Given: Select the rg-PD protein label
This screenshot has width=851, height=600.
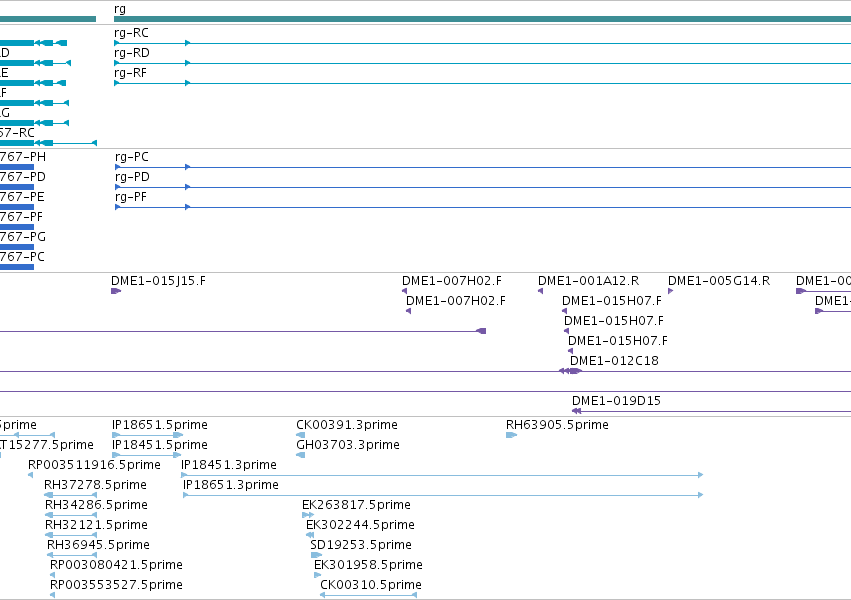Looking at the screenshot, I should tap(132, 177).
